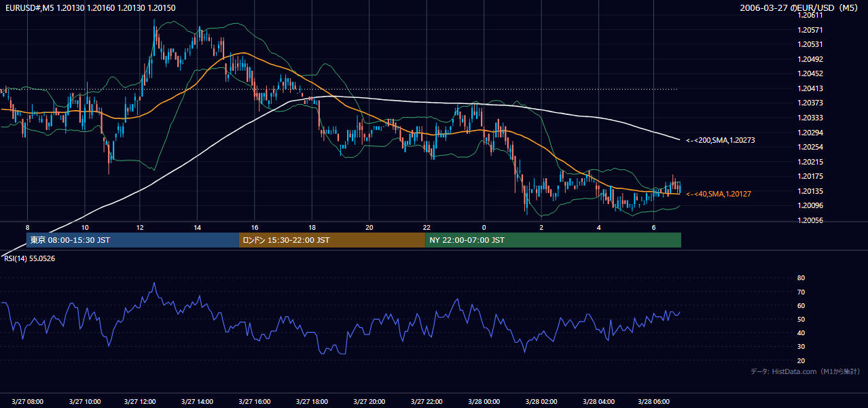
Task: Click the bottom time label 3/27 22:00
Action: (427, 401)
